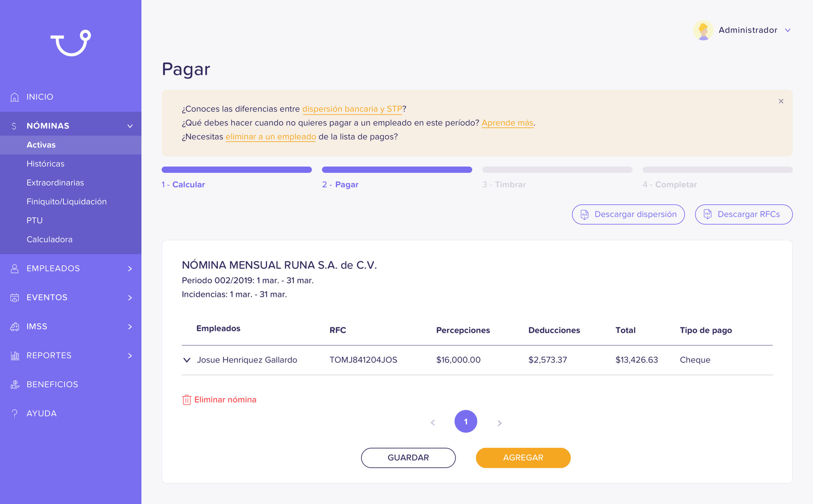Collapse the NÓMINAS section chevron
This screenshot has height=504, width=813.
coord(130,125)
